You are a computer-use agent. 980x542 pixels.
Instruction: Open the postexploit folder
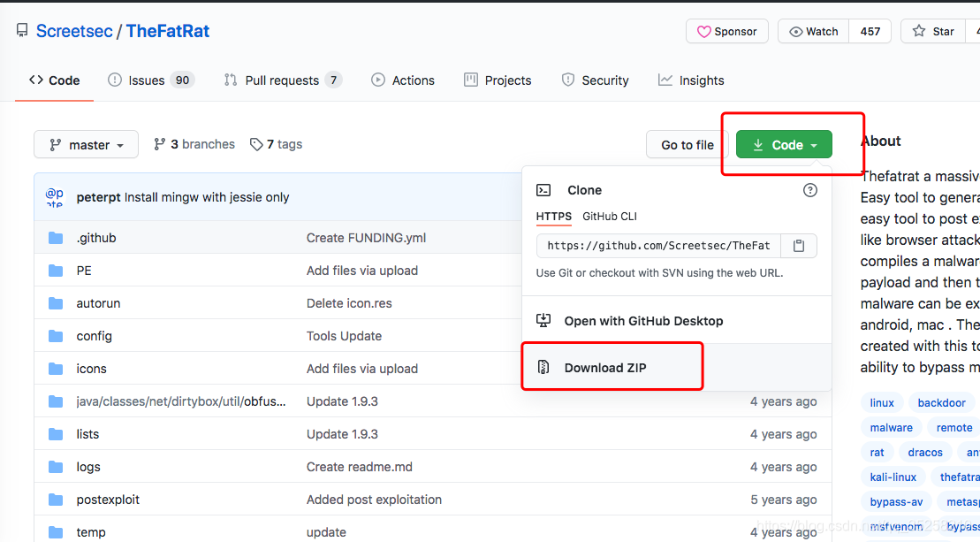pyautogui.click(x=108, y=500)
